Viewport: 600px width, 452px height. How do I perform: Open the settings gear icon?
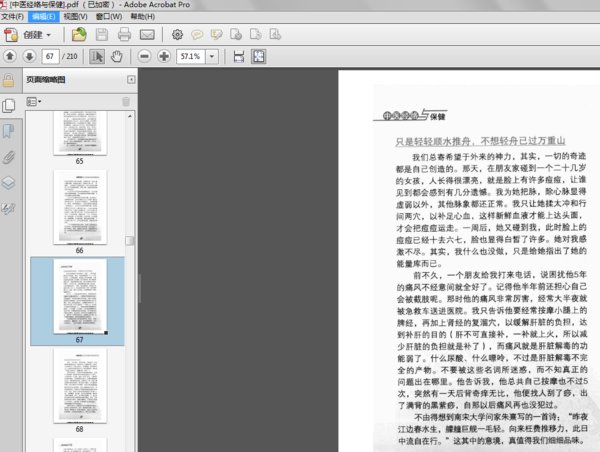click(x=177, y=35)
